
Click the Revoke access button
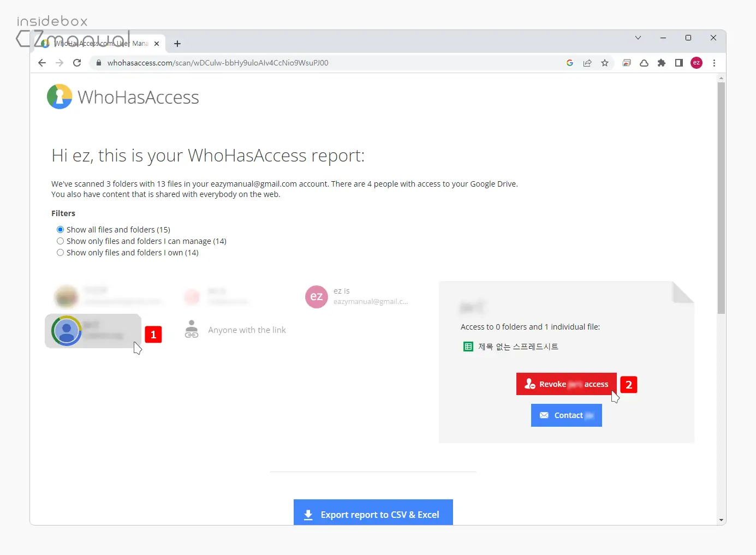567,384
